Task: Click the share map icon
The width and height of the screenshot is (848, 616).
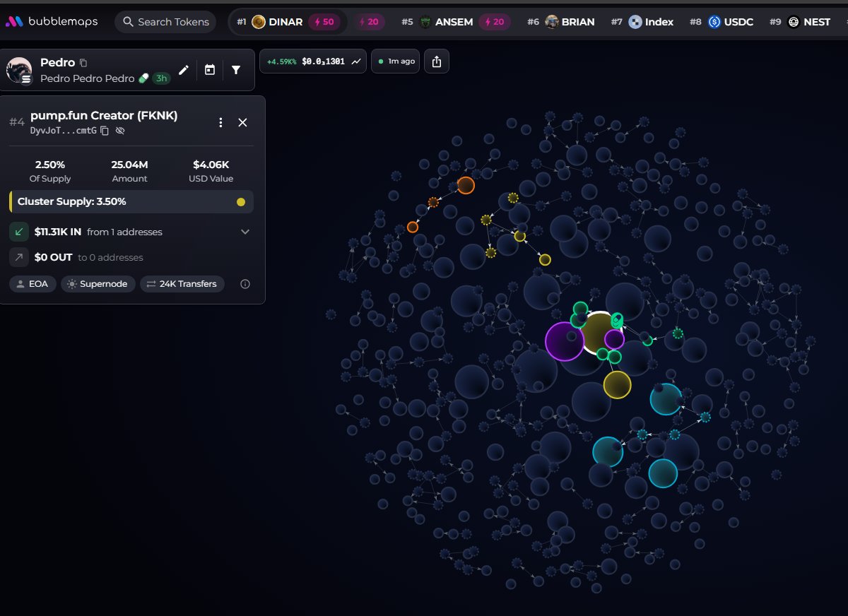Action: click(x=436, y=61)
